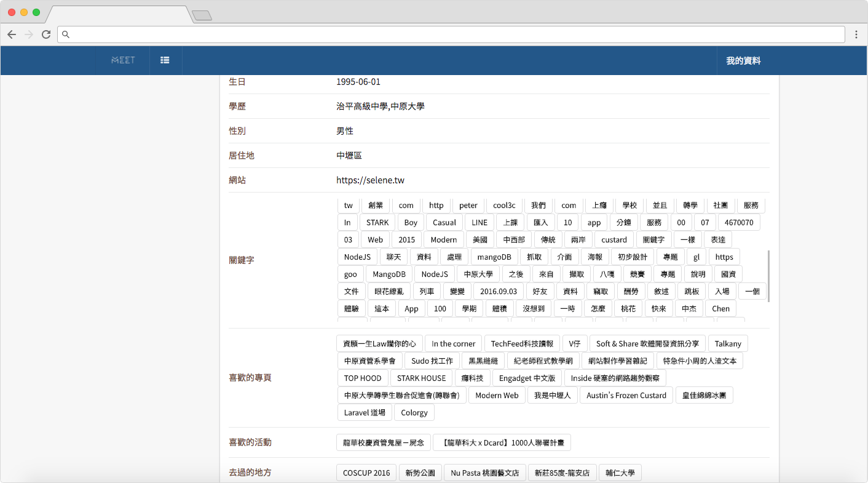This screenshot has width=868, height=483.
Task: Open the COSCUP 2016 place tag
Action: coord(366,473)
